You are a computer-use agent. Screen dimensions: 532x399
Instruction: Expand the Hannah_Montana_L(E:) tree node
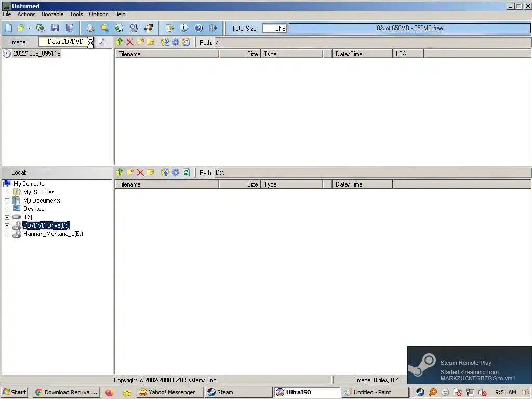tap(7, 234)
